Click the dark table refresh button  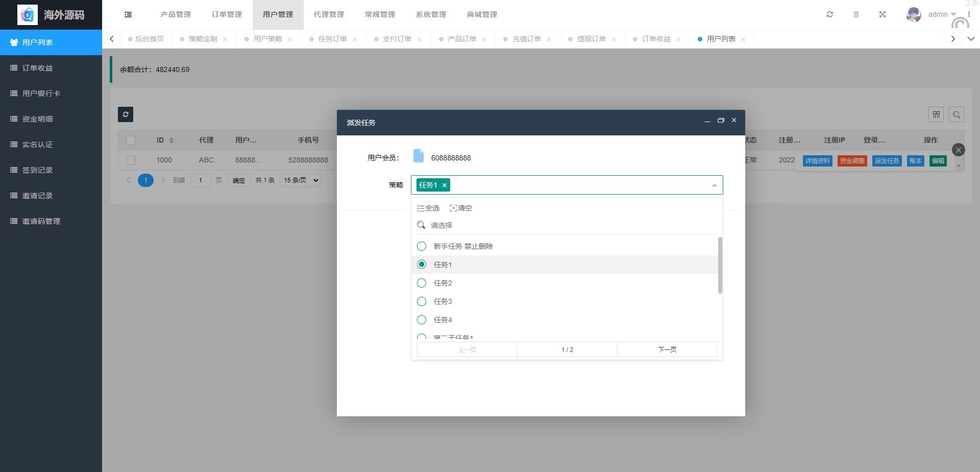pos(126,114)
